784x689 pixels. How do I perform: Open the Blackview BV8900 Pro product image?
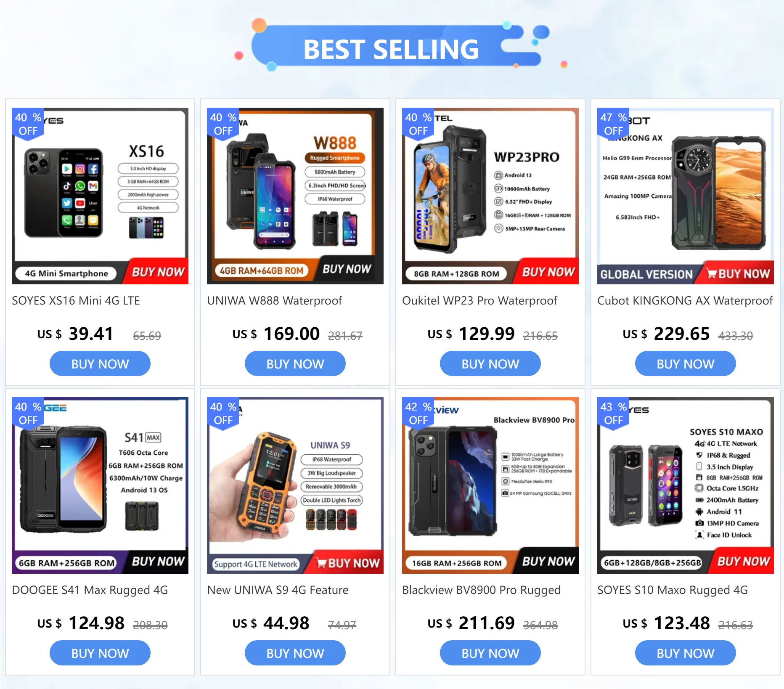(x=490, y=485)
